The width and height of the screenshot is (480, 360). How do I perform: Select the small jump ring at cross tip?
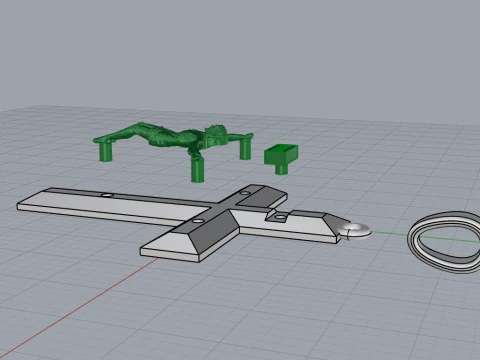point(354,231)
